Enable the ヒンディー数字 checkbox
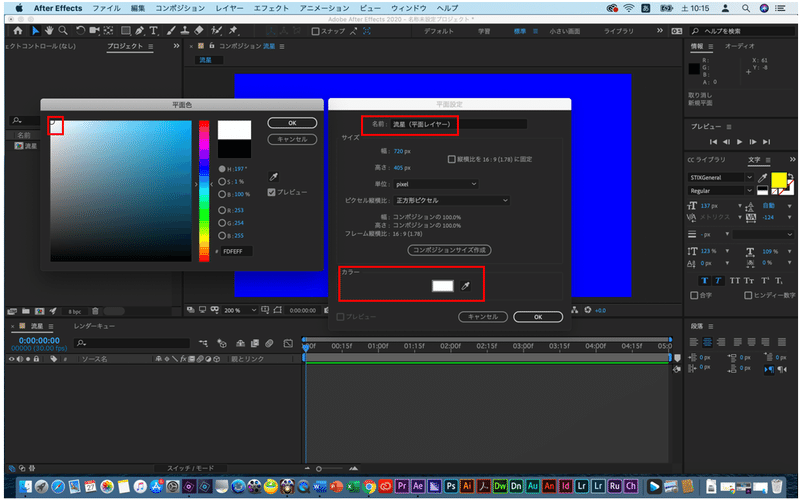The image size is (800, 499). point(748,295)
